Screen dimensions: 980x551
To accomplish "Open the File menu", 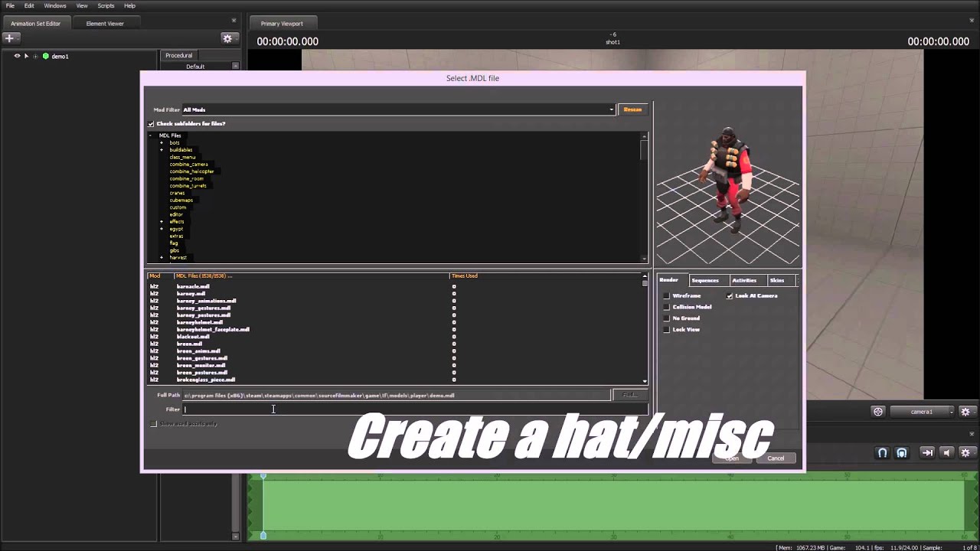I will (10, 5).
